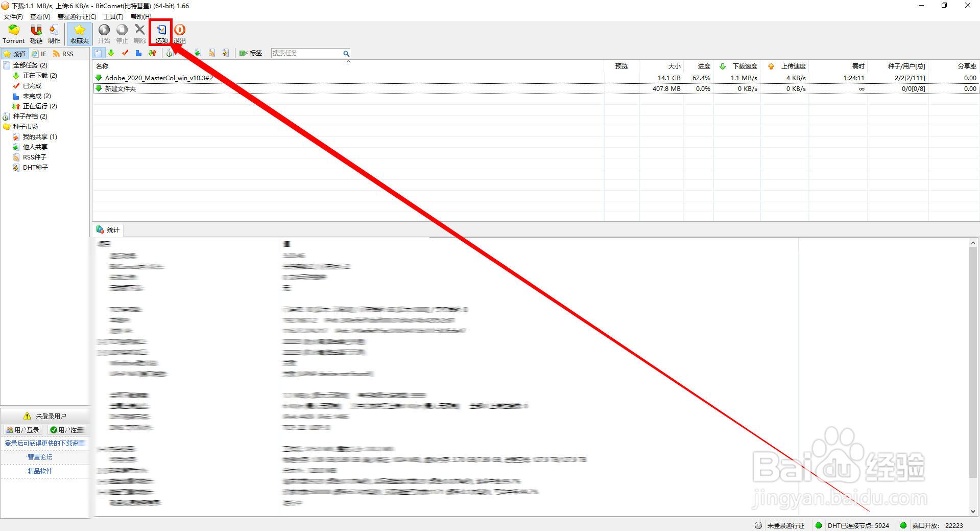This screenshot has height=531, width=980.
Task: Click the 开始 start task button
Action: pos(104,34)
